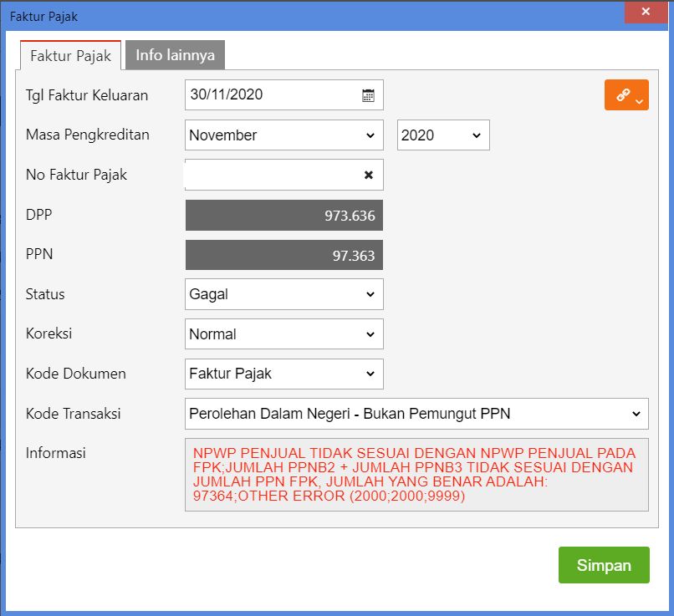Switch to the Info lainnya tab
Viewport: 674px width, 616px height.
[175, 55]
